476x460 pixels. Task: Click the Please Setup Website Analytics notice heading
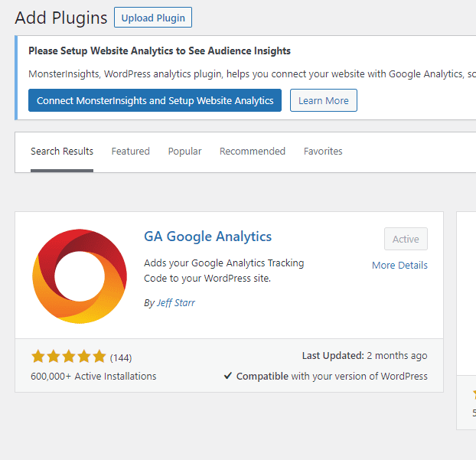159,51
